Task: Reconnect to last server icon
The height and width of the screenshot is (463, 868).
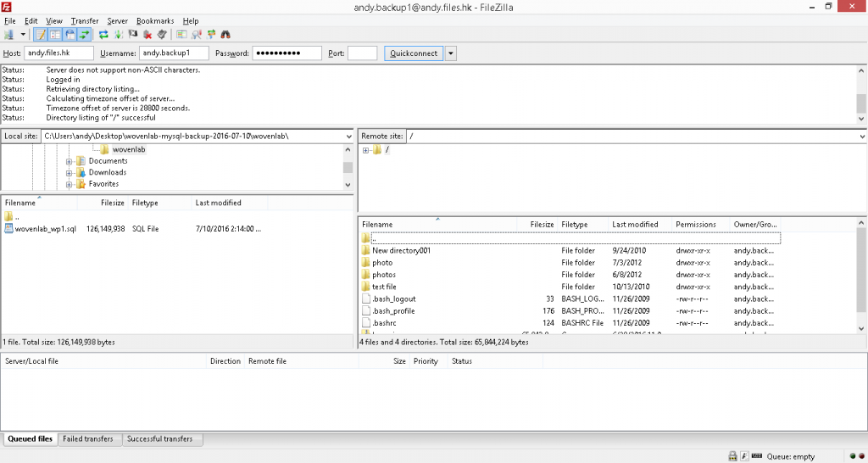Action: pos(162,34)
